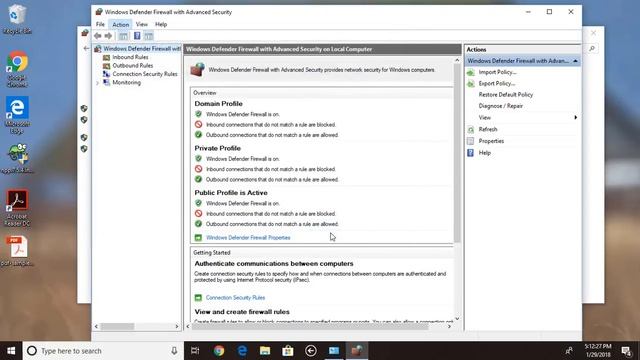This screenshot has height=360, width=640.
Task: Click the Export Policy icon
Action: coord(471,84)
